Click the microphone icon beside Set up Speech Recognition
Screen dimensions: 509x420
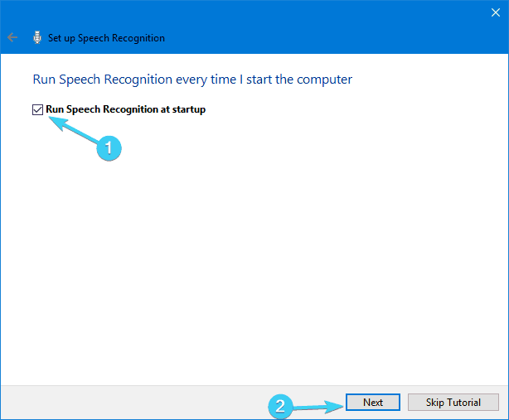(x=37, y=37)
